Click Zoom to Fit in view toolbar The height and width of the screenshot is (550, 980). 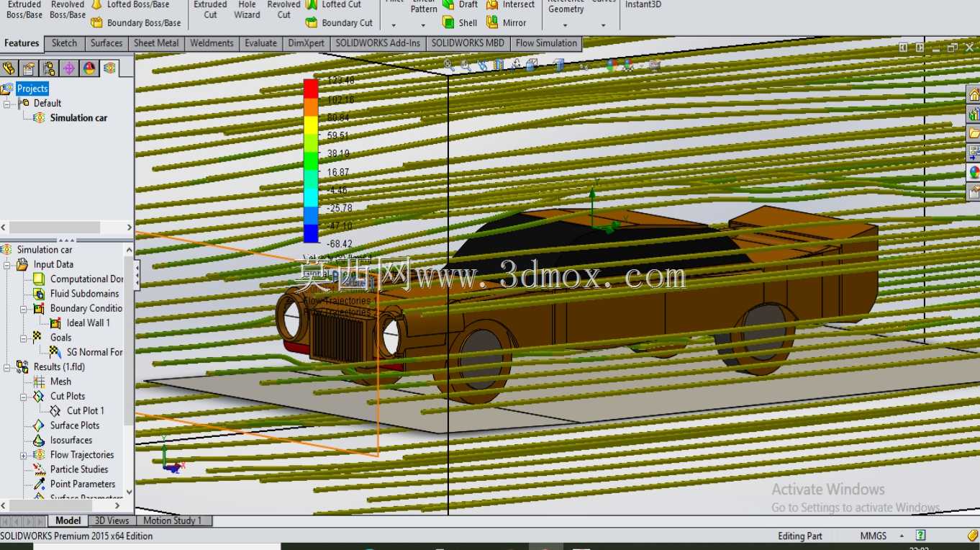[448, 65]
